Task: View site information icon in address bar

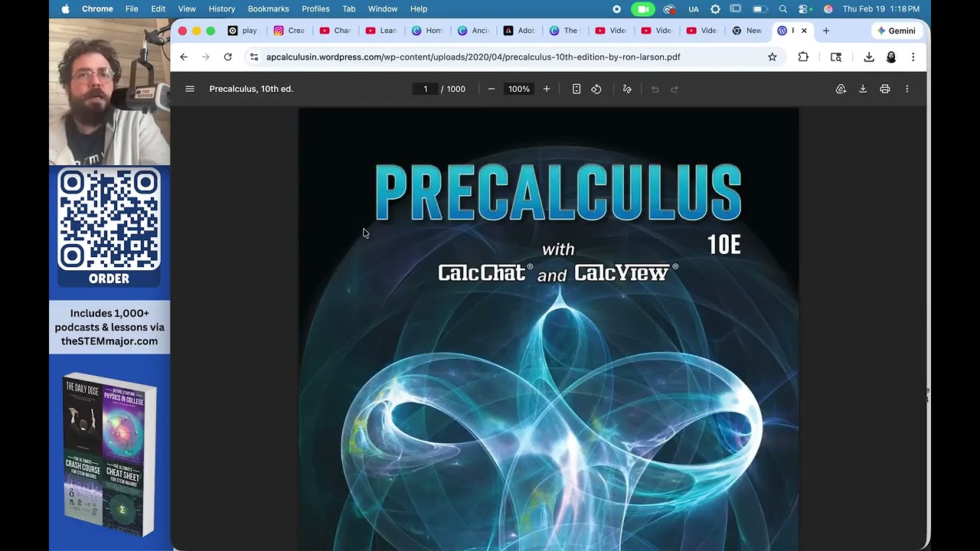Action: (x=254, y=57)
